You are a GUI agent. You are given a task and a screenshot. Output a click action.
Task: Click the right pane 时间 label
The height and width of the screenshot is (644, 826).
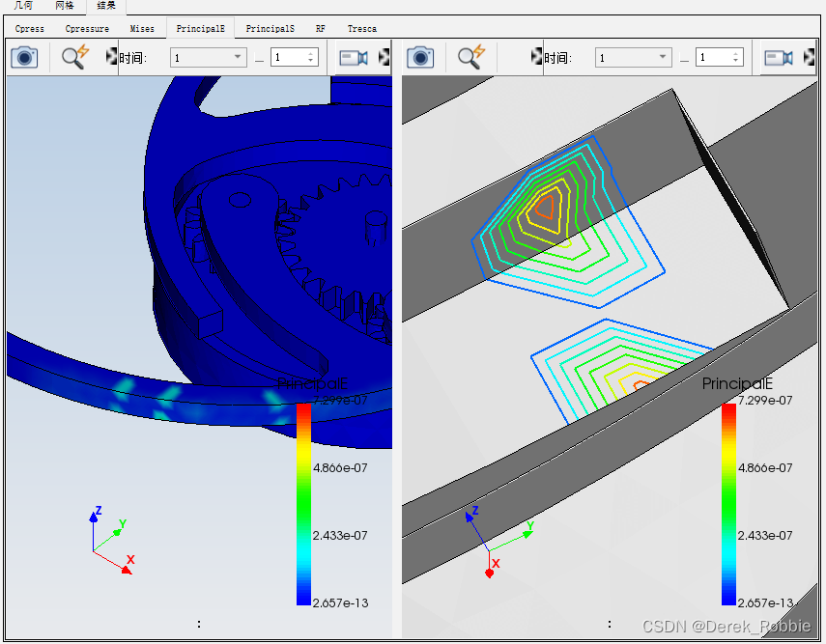(557, 58)
